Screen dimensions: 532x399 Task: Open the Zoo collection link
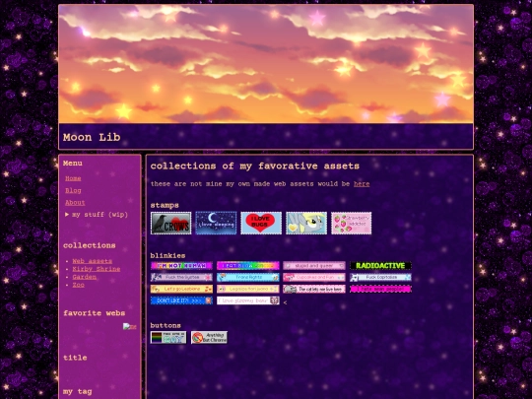click(x=79, y=285)
